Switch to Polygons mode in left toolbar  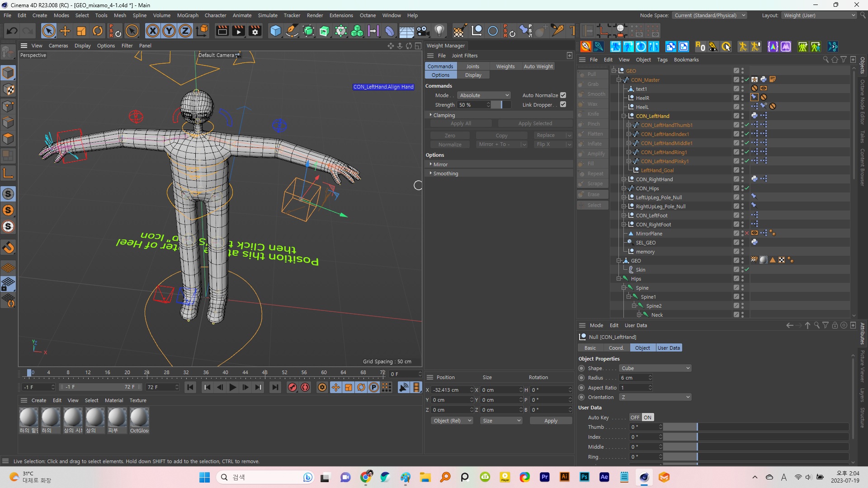point(8,139)
